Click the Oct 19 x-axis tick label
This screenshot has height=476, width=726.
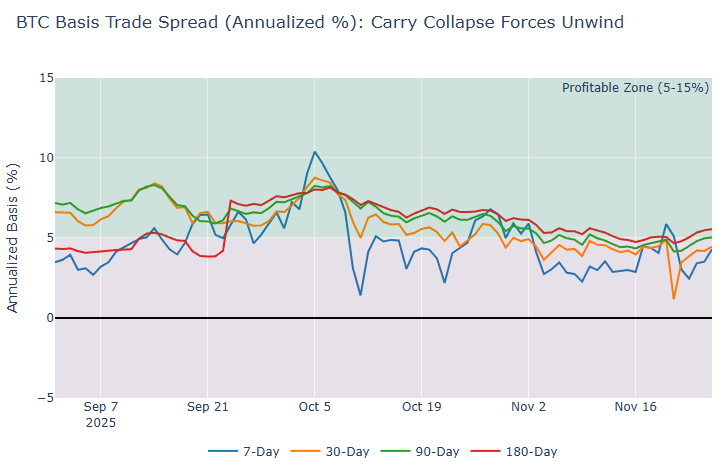(421, 407)
